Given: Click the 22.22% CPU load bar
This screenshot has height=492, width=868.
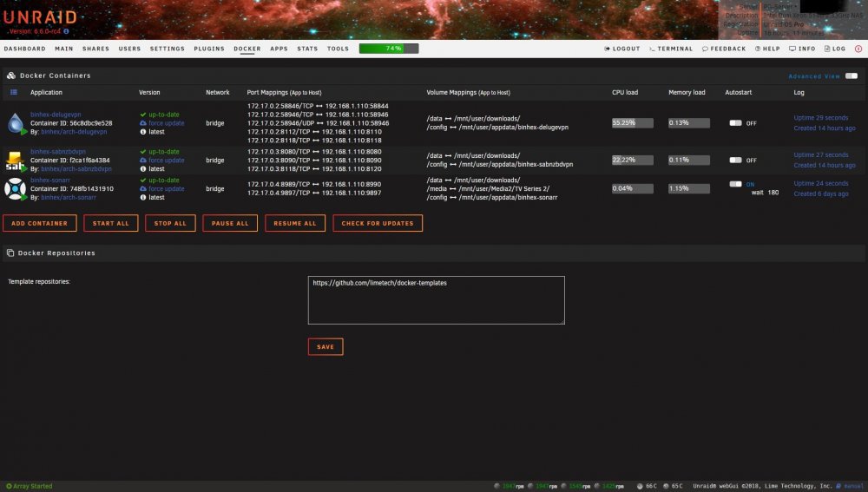Looking at the screenshot, I should [632, 160].
